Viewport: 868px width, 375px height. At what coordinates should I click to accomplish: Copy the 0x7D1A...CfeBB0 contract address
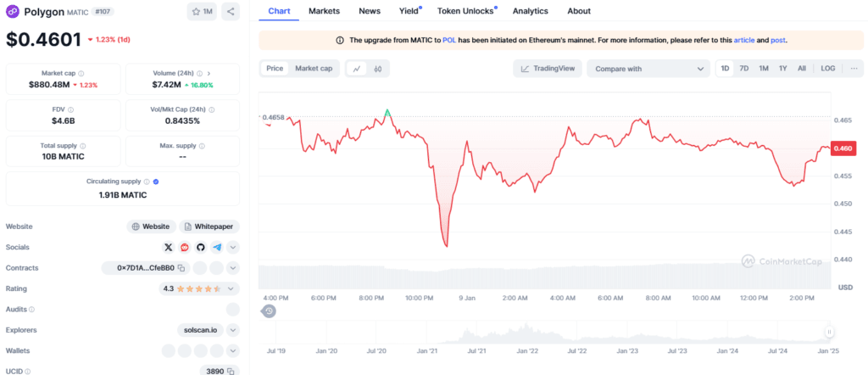tap(181, 268)
